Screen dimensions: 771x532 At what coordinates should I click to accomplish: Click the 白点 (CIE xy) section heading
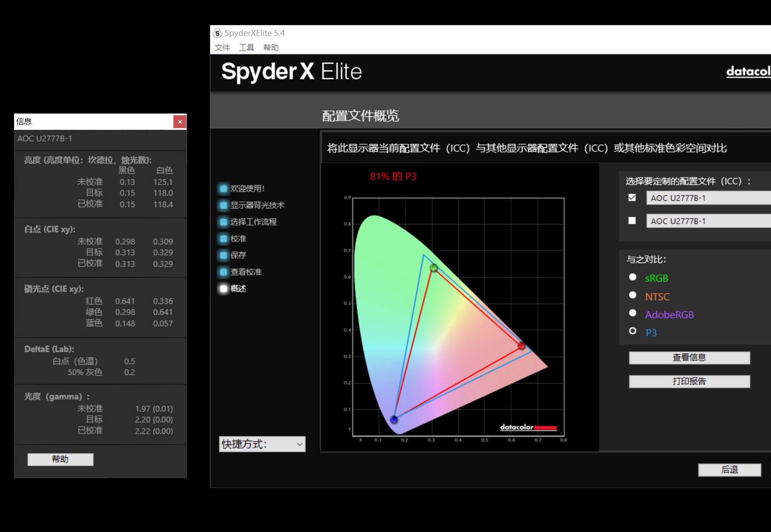point(50,229)
